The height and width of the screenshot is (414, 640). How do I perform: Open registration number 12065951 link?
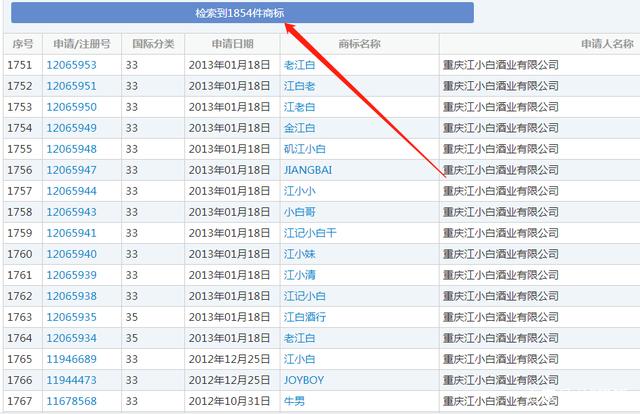tap(71, 86)
